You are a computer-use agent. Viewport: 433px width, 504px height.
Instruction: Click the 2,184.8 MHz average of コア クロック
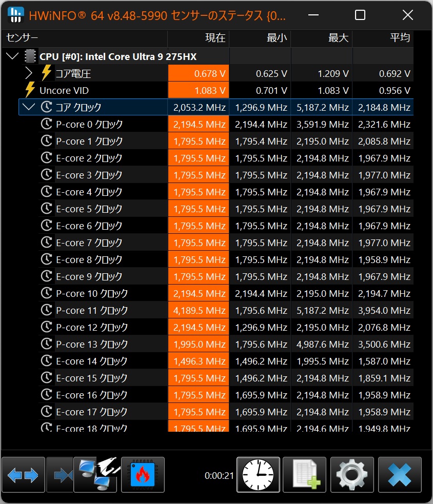click(x=384, y=107)
